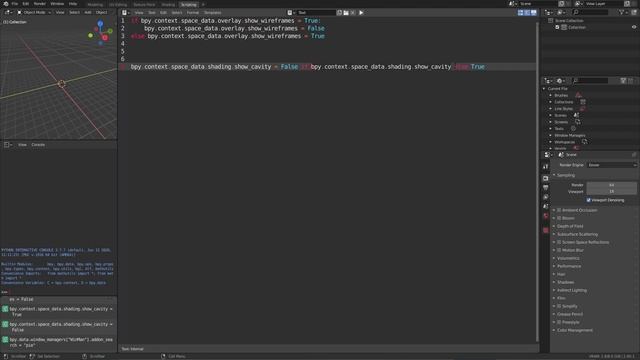Click the Texts datablock icon
This screenshot has width=640, height=360.
573,129
